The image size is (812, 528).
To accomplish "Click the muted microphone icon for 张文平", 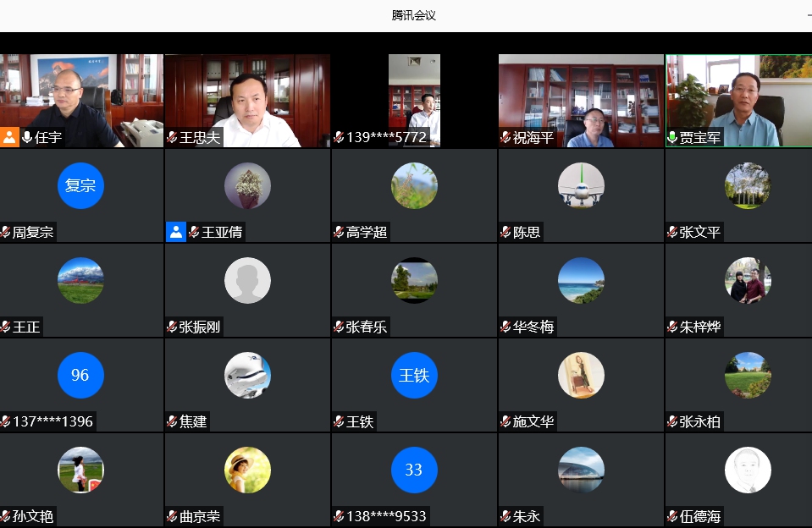I will click(x=672, y=232).
